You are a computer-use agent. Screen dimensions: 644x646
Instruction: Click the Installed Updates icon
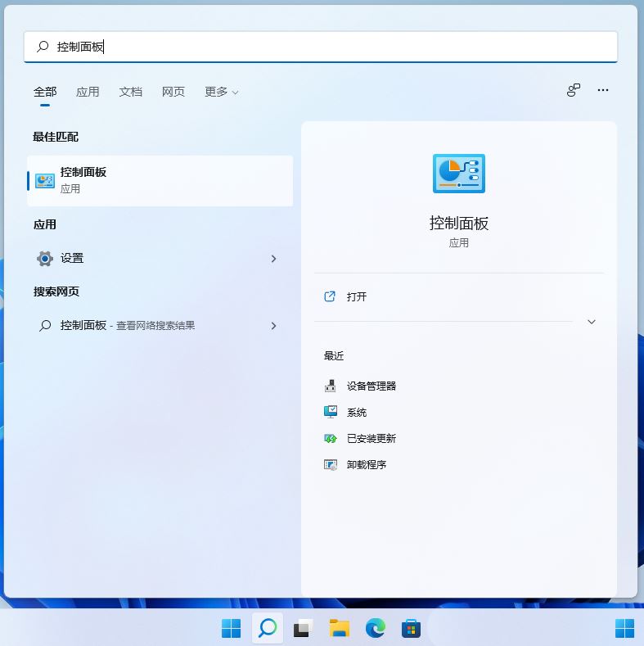tap(331, 438)
